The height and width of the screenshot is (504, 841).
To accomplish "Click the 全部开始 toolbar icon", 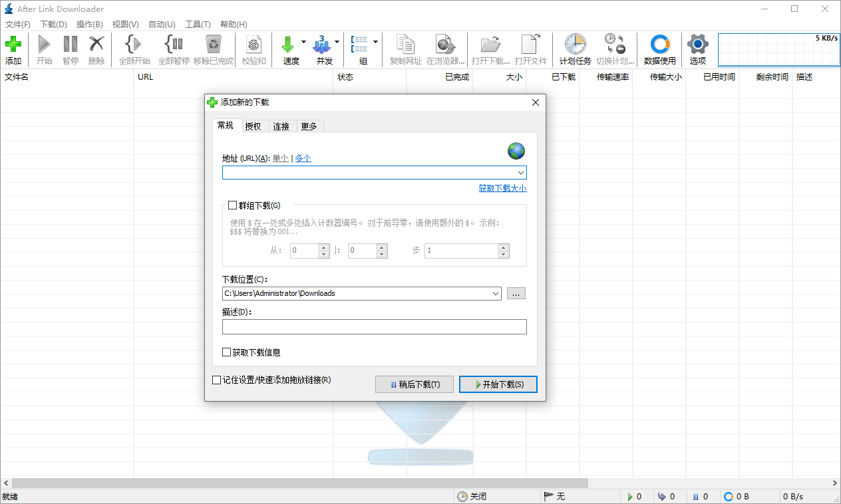I will [134, 45].
